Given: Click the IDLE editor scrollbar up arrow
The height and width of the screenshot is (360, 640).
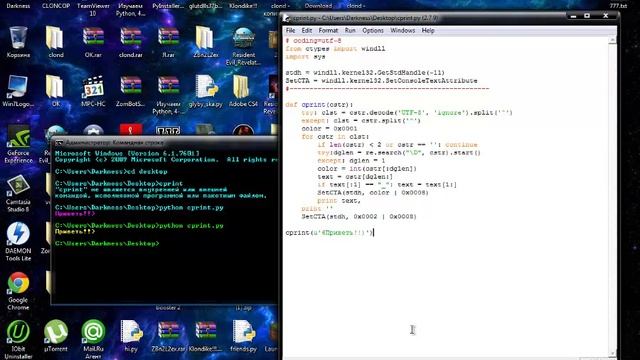Looking at the screenshot, I should click(612, 40).
